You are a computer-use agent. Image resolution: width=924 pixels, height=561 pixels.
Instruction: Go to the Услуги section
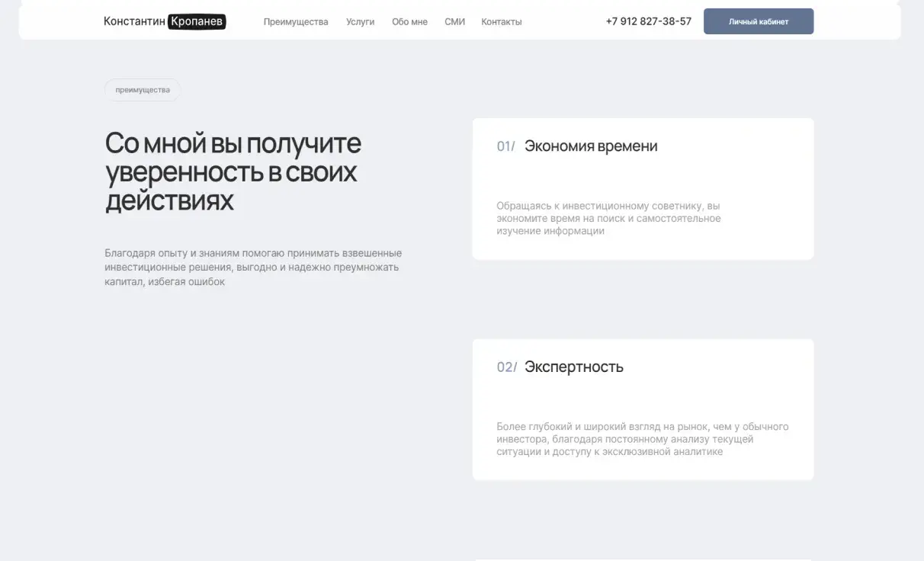(360, 22)
